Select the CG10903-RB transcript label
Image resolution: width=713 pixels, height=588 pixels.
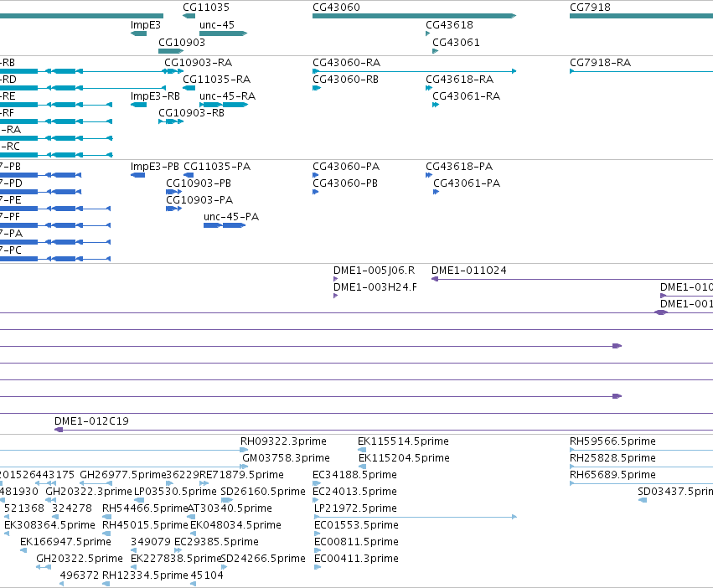coord(191,113)
